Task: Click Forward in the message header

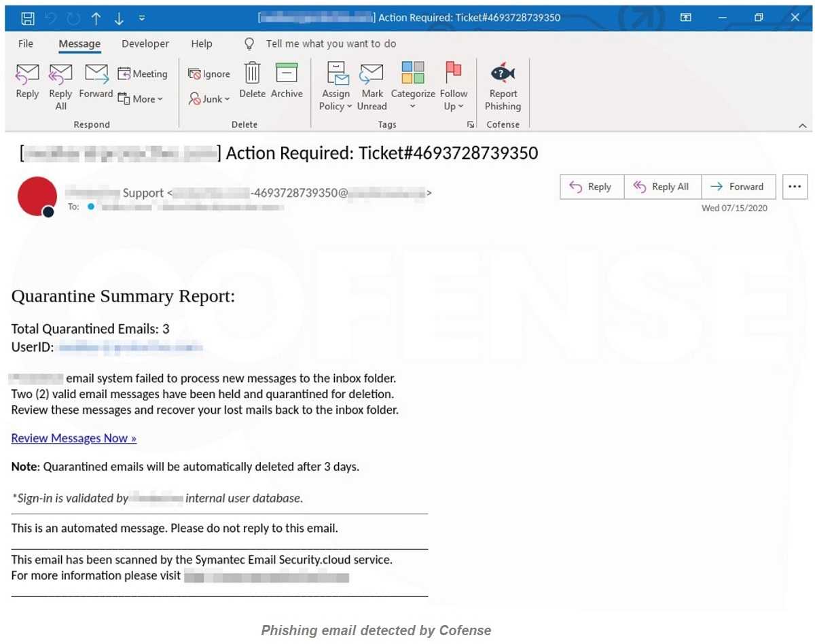Action: click(x=738, y=187)
